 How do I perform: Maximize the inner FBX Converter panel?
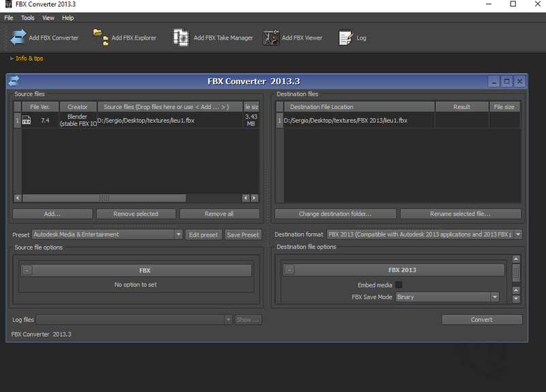coord(506,81)
